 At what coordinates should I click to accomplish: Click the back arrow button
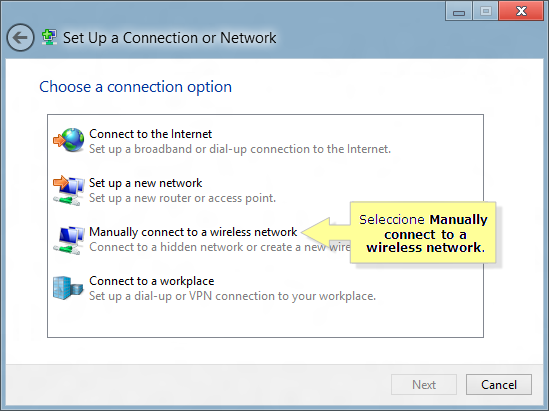click(20, 37)
